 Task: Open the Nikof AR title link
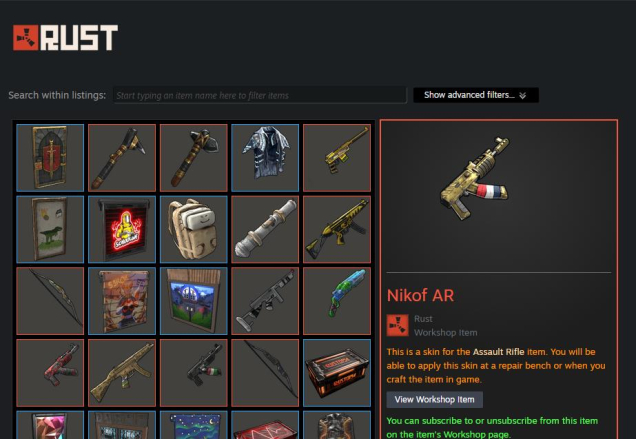(x=420, y=295)
